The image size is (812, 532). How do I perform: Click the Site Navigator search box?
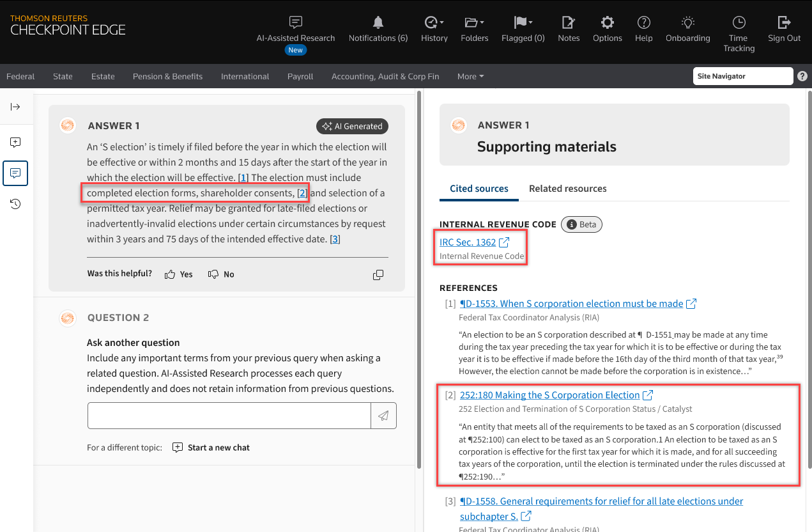(742, 76)
